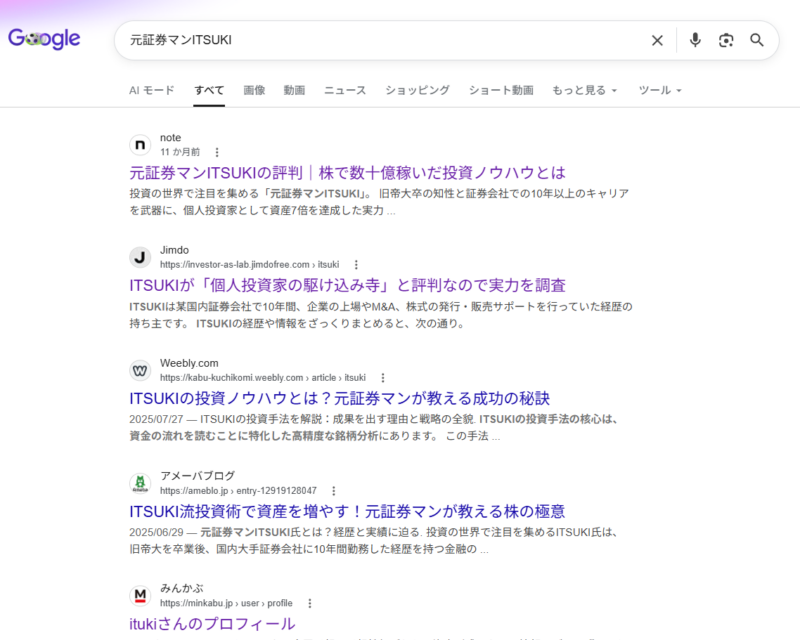This screenshot has height=640, width=800.
Task: Click the Jimdo site name label
Action: point(174,250)
